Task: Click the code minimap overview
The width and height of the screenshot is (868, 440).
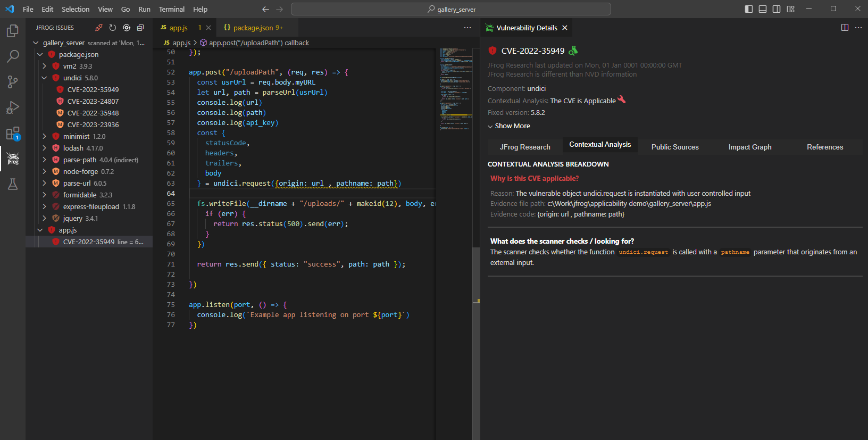Action: pos(456,89)
